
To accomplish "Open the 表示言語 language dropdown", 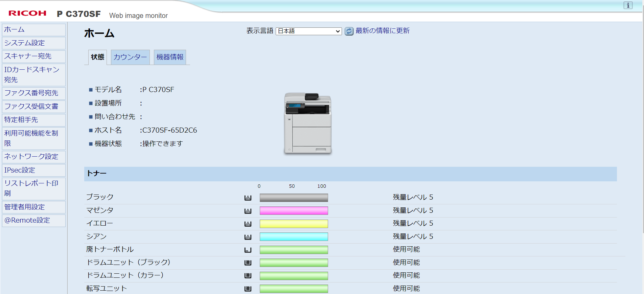I will click(308, 31).
